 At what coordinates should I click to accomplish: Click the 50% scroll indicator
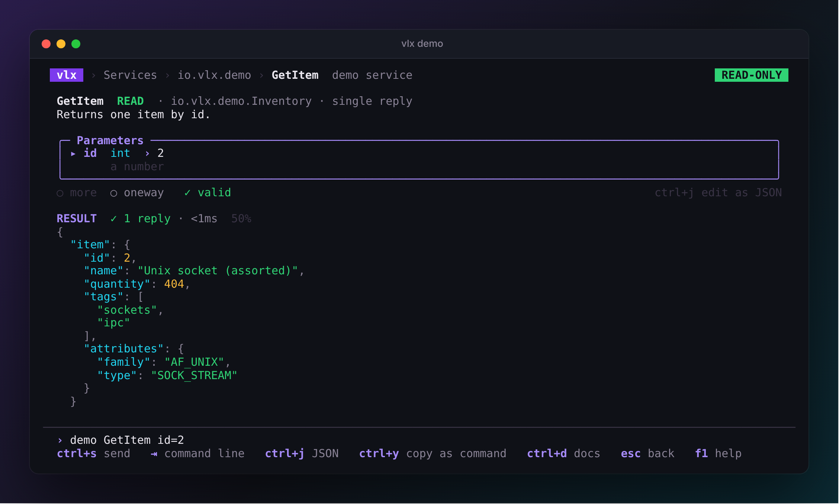[241, 219]
